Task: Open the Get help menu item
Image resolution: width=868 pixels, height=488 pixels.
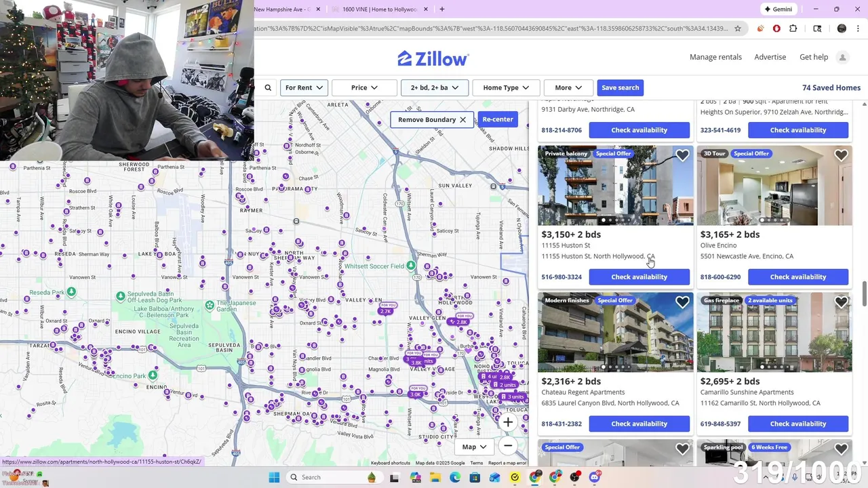Action: pos(814,57)
